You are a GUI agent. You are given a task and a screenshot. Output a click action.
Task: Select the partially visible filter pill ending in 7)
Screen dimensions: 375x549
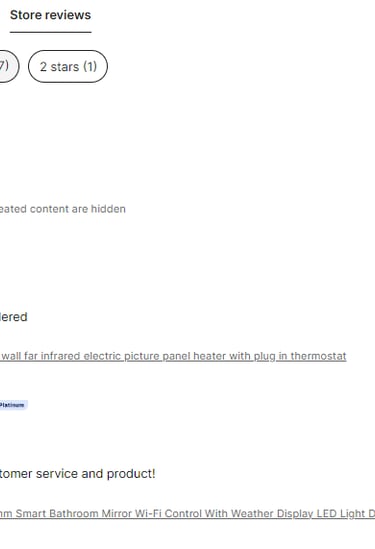point(8,67)
